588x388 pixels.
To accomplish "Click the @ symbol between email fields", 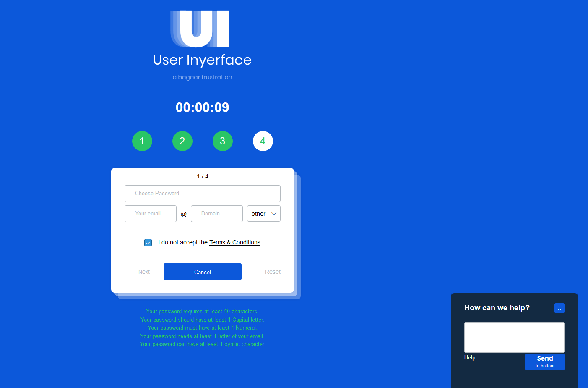I will [x=183, y=214].
